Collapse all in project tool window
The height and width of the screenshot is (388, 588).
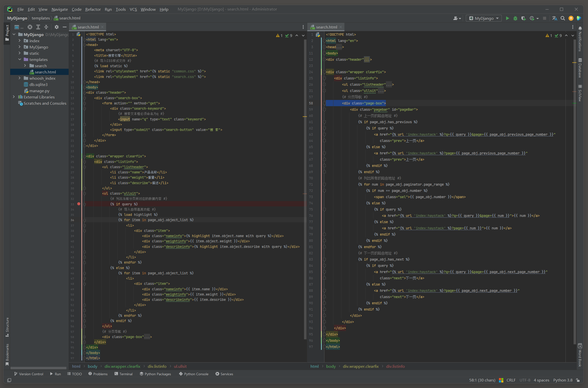(46, 27)
